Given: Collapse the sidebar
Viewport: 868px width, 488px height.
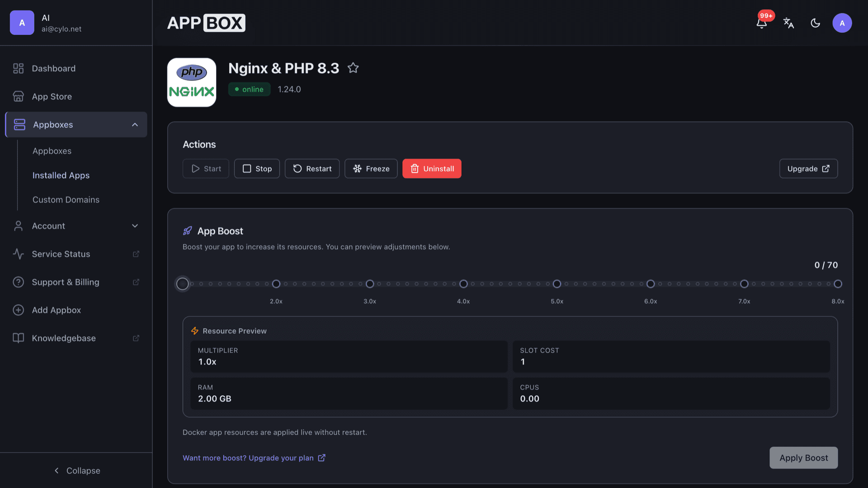Looking at the screenshot, I should click(x=76, y=470).
